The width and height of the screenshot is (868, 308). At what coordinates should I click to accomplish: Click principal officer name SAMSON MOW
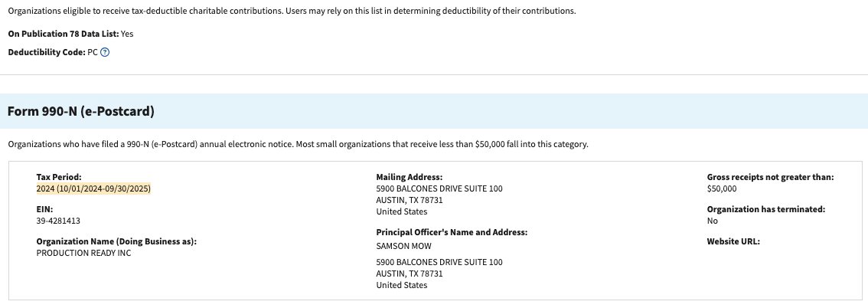403,246
